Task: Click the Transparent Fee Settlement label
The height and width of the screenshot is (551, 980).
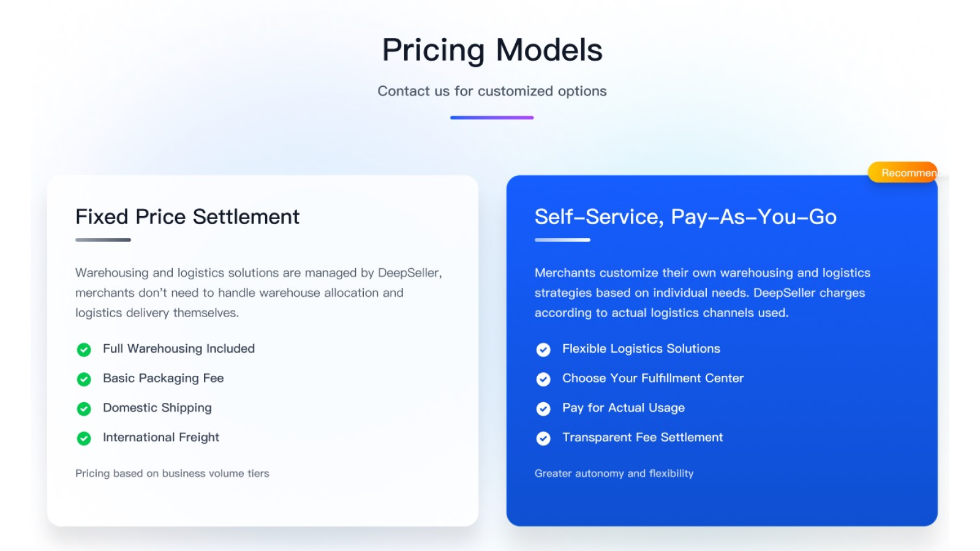Action: [x=643, y=437]
